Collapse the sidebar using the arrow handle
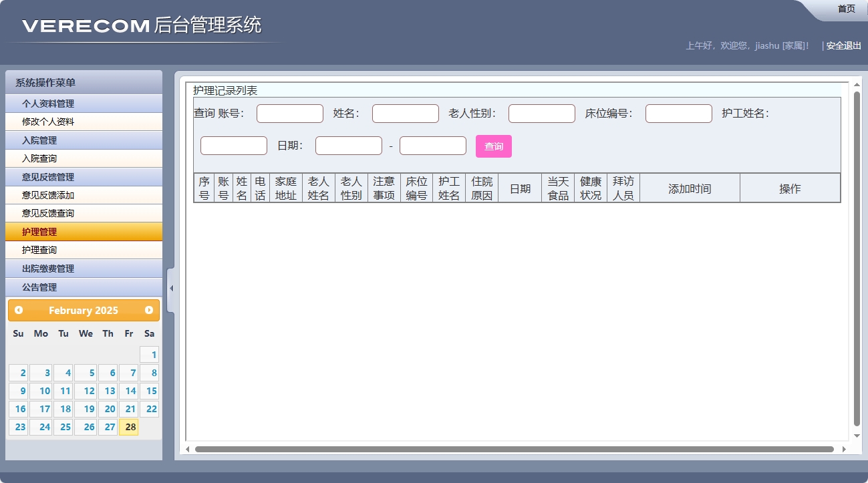 click(171, 289)
